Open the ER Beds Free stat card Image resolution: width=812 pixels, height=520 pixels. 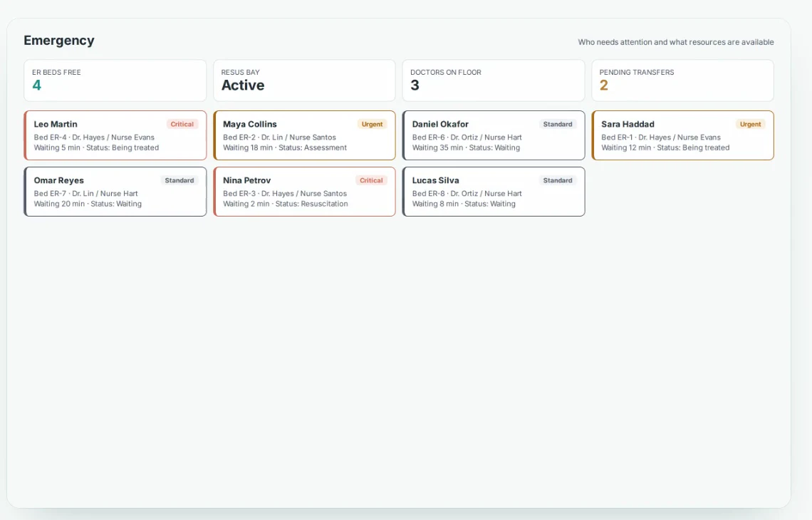[115, 80]
